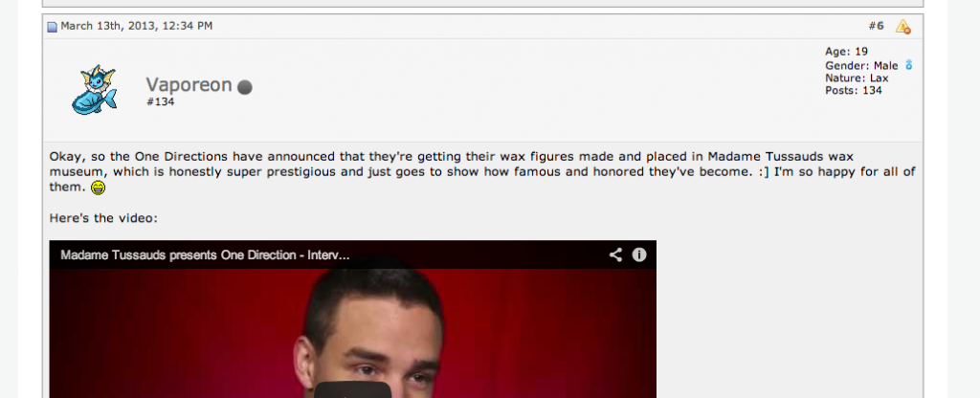Click the #134 label under the username
Screen dimensions: 980x398
point(161,101)
